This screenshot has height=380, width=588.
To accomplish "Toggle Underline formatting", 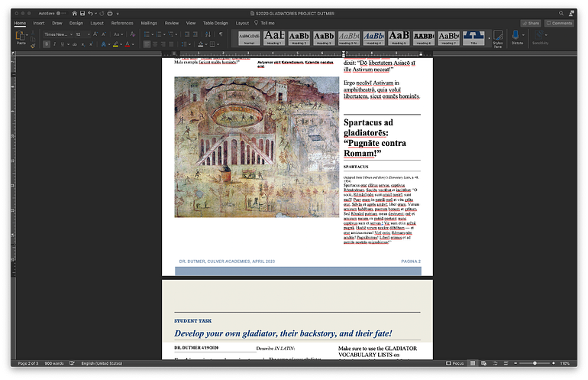I will (x=63, y=44).
